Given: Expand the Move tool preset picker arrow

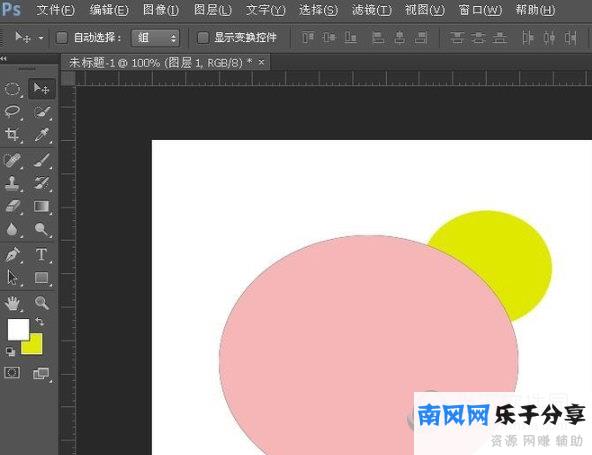Looking at the screenshot, I should click(x=41, y=38).
